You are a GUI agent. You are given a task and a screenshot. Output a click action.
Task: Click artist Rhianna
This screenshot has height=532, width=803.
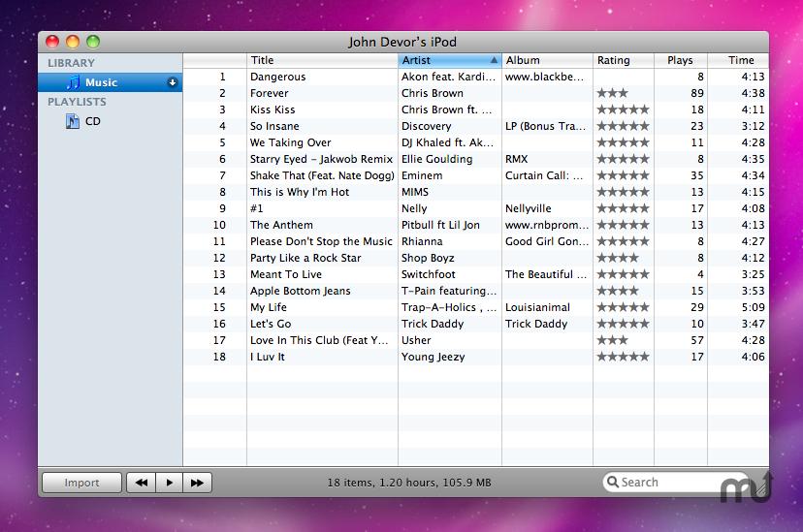pos(422,241)
